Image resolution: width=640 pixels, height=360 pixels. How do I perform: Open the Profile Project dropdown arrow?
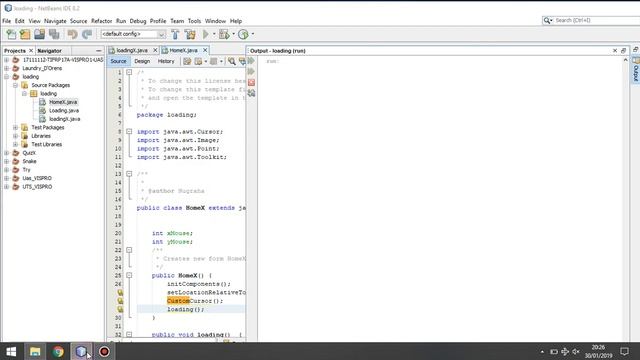pyautogui.click(x=253, y=34)
